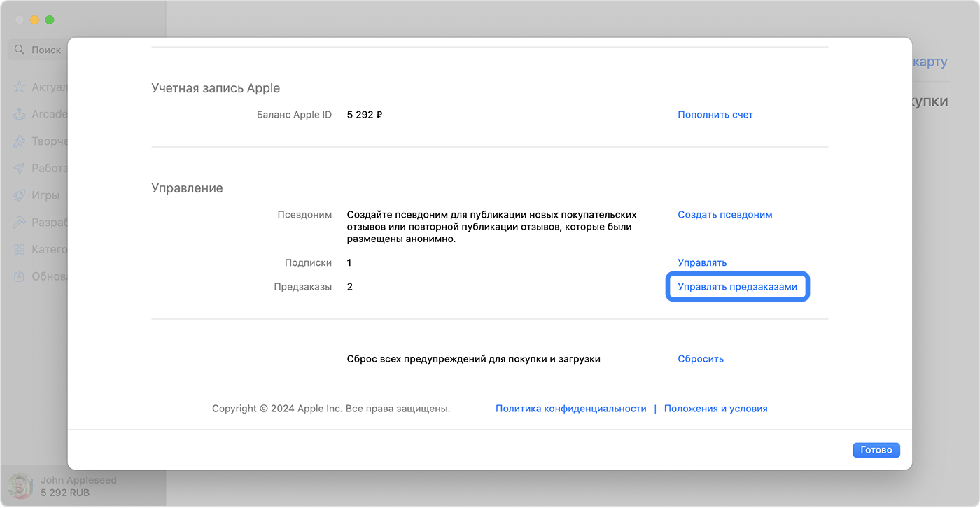Select the Разработка hammer icon in sidebar
The width and height of the screenshot is (980, 508).
coord(20,223)
